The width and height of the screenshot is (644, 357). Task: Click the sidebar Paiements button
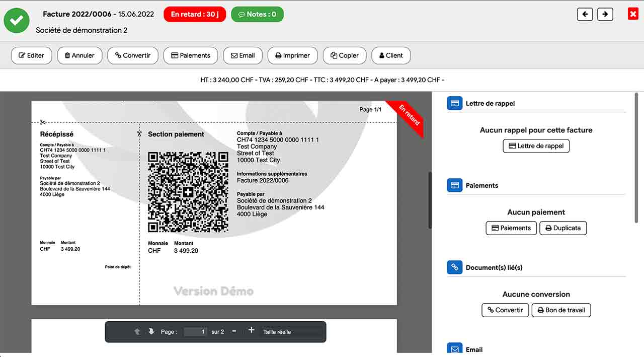point(511,228)
